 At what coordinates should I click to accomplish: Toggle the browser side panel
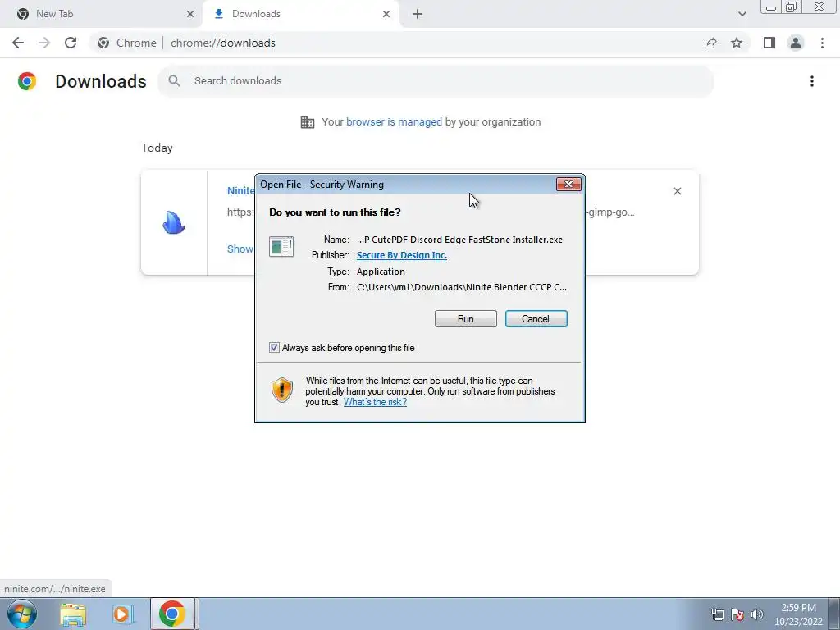[x=769, y=43]
